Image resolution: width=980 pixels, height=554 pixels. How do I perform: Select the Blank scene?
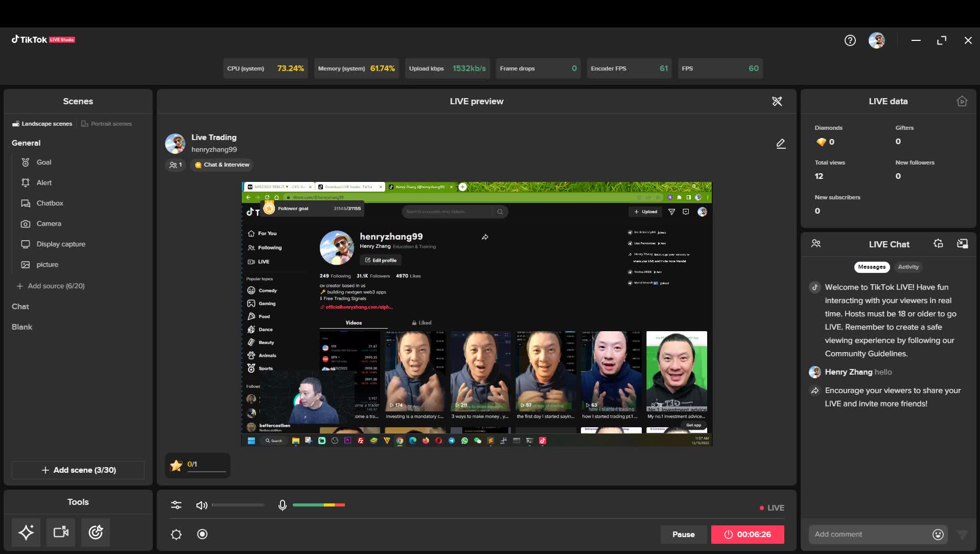point(22,327)
